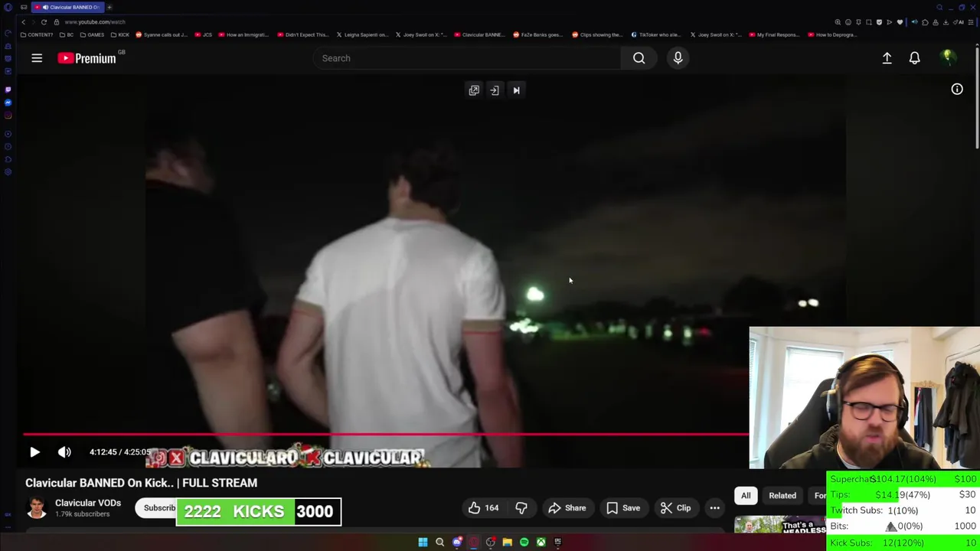Open the recommended video thumbnail 'That's a HEADLESS'

click(780, 525)
